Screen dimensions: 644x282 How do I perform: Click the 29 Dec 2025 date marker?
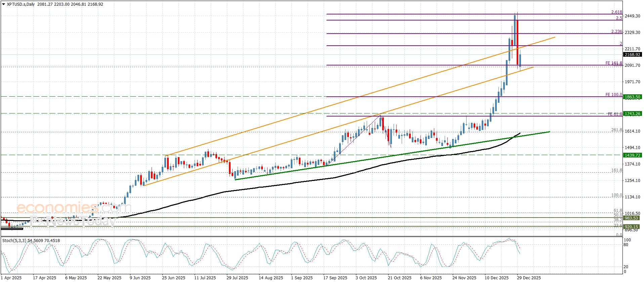(529, 278)
